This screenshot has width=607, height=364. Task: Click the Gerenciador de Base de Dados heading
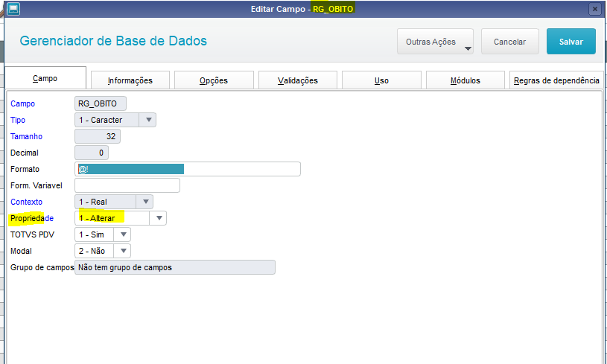click(113, 41)
